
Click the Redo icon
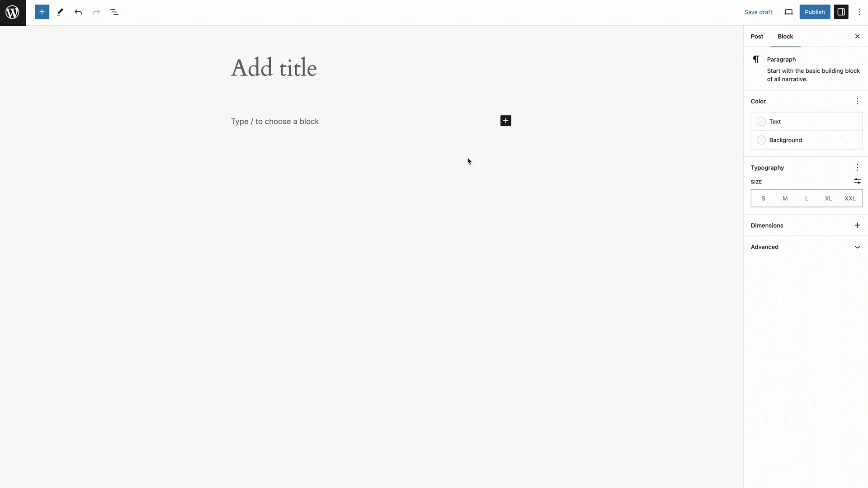point(96,12)
